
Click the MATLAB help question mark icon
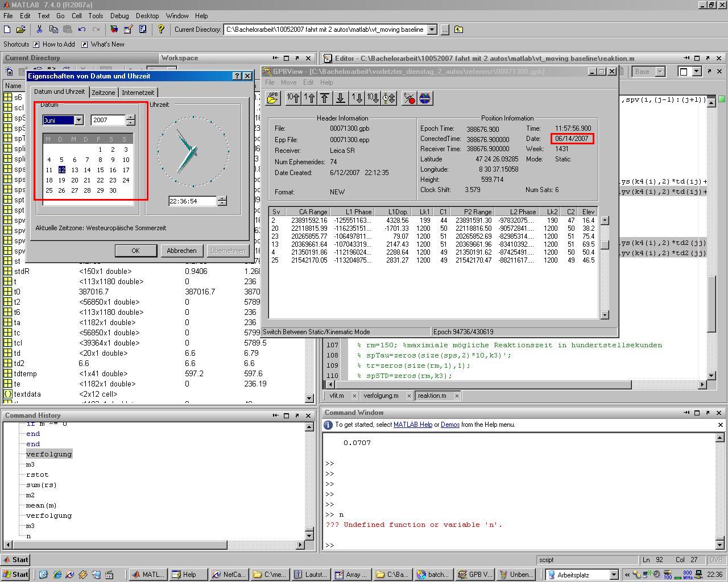click(x=161, y=30)
